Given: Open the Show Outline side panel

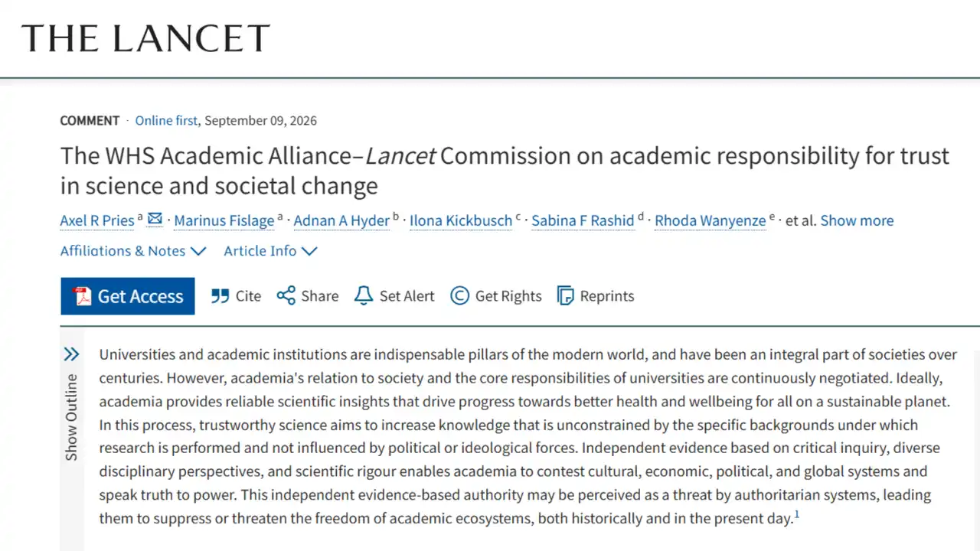Looking at the screenshot, I should tap(71, 417).
